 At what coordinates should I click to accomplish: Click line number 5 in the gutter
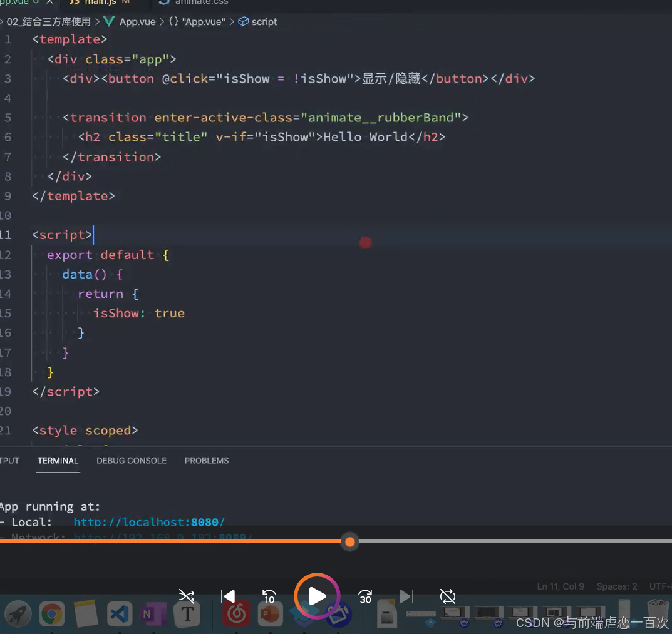point(8,118)
